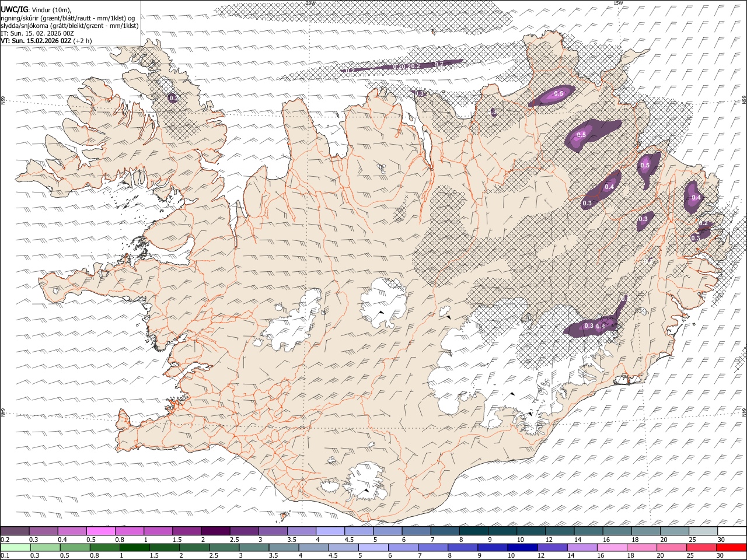Click the bottom-row green swatch labeled 0.5

click(x=75, y=548)
